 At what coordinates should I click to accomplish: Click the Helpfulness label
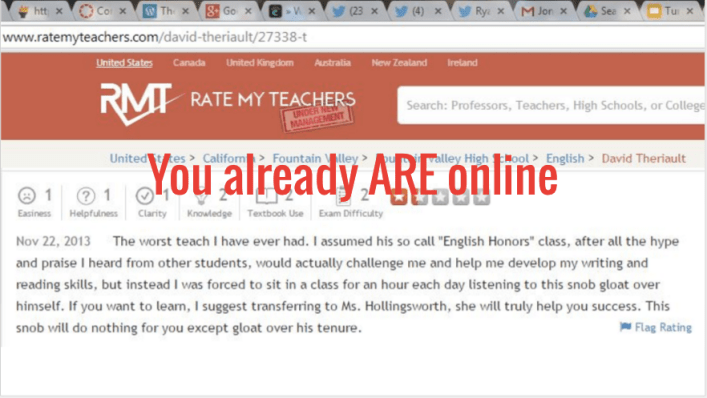pyautogui.click(x=93, y=213)
